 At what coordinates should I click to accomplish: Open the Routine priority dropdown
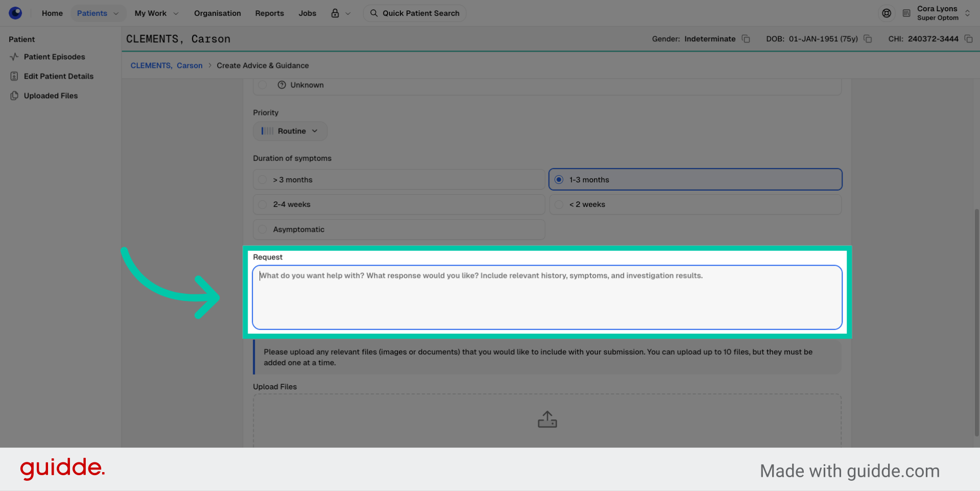point(290,131)
